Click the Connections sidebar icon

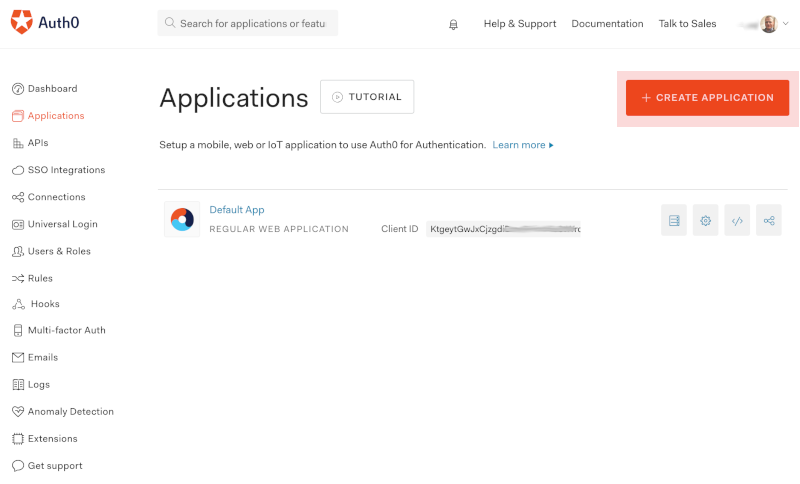[18, 197]
